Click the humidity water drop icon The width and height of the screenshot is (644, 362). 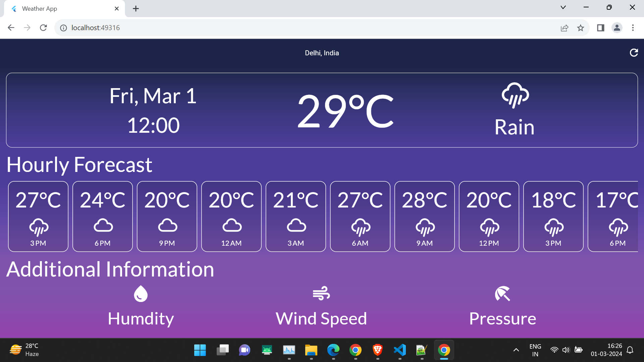[141, 294]
